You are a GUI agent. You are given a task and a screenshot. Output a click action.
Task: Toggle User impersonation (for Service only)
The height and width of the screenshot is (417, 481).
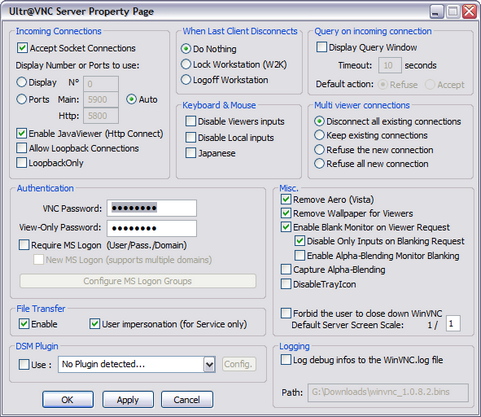(95, 324)
